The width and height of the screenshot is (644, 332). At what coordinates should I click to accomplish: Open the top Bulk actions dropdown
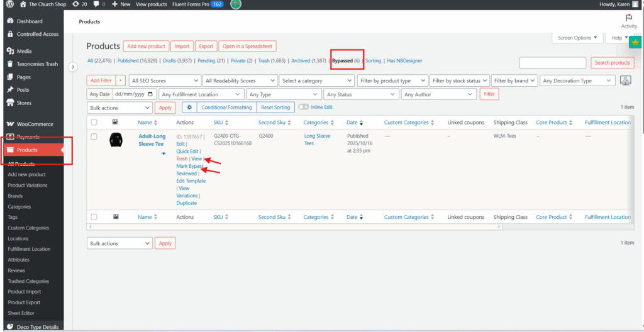pos(119,108)
